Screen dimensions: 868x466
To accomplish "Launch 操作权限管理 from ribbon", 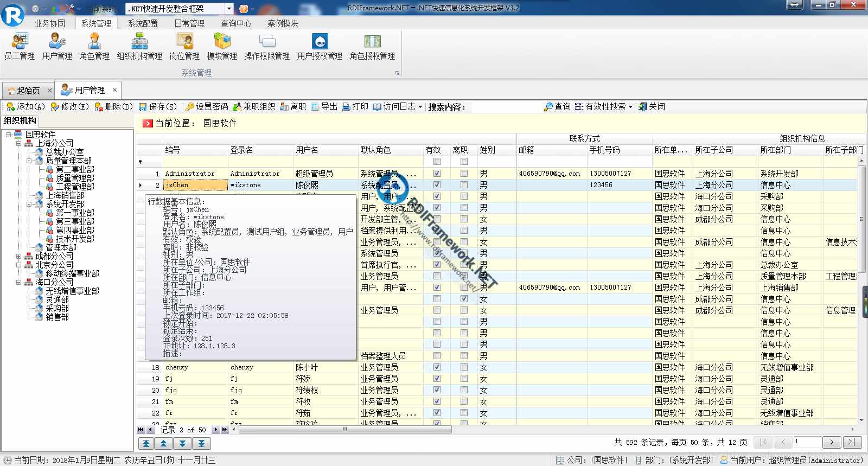I will pos(267,47).
